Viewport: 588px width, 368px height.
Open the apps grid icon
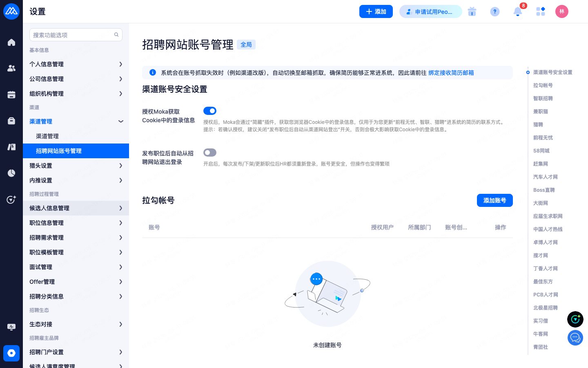541,11
